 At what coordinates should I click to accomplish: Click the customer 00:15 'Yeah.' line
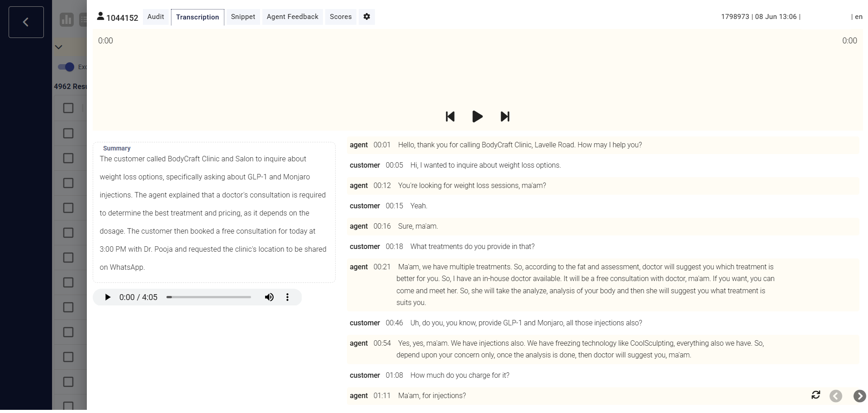click(602, 206)
